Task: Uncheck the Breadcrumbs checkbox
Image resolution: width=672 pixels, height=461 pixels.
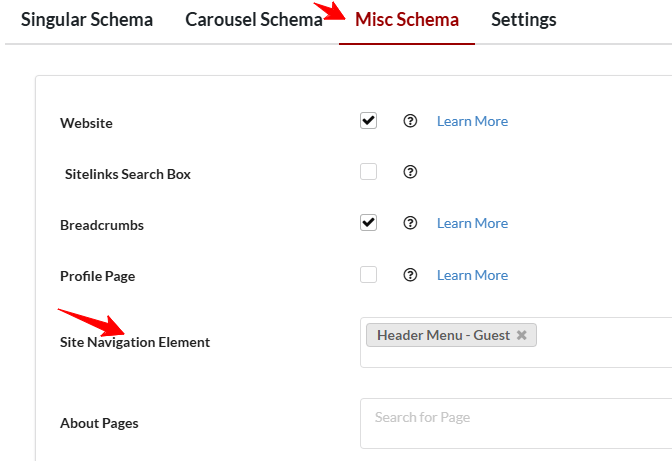Action: point(369,223)
